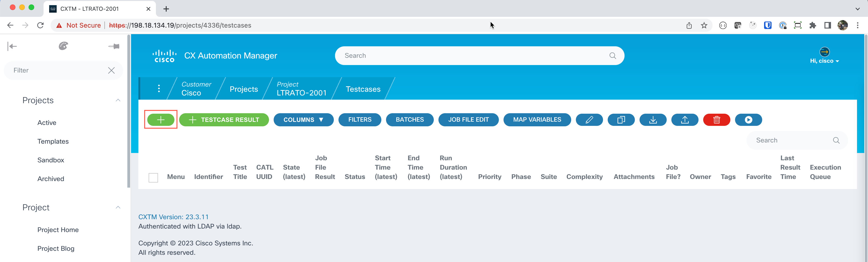Sort by the Execution Queue column header

[x=825, y=172]
